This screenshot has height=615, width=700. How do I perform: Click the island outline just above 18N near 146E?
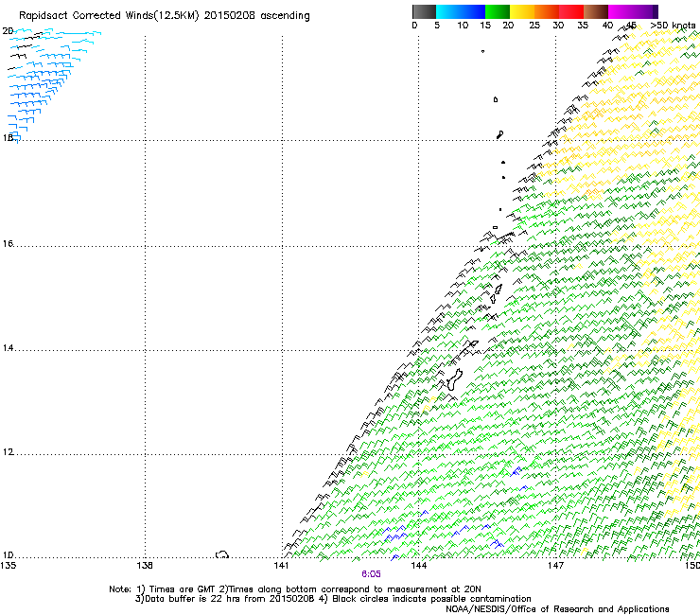click(x=500, y=134)
